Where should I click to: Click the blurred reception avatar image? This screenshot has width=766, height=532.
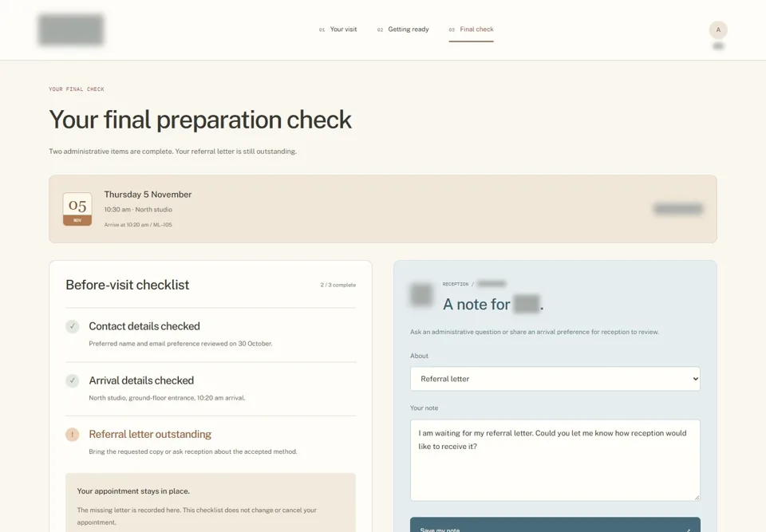click(x=421, y=294)
